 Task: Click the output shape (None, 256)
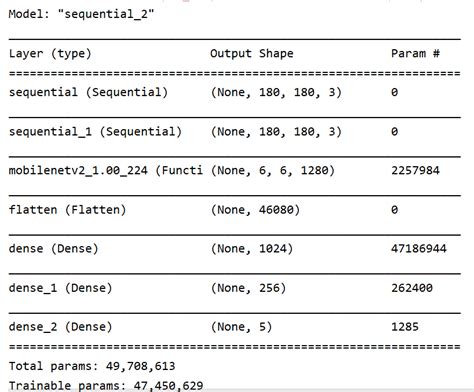[x=248, y=288]
